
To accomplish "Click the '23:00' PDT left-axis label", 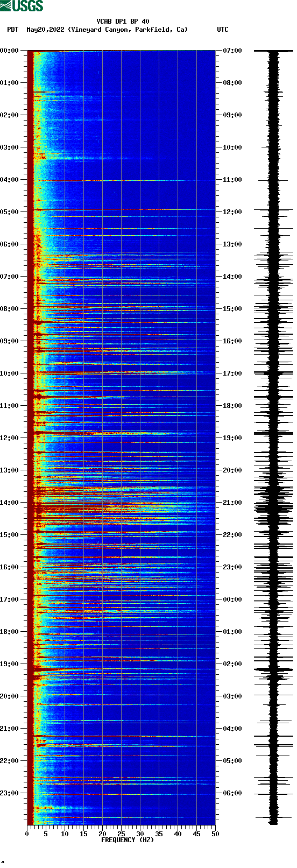I will (x=9, y=793).
